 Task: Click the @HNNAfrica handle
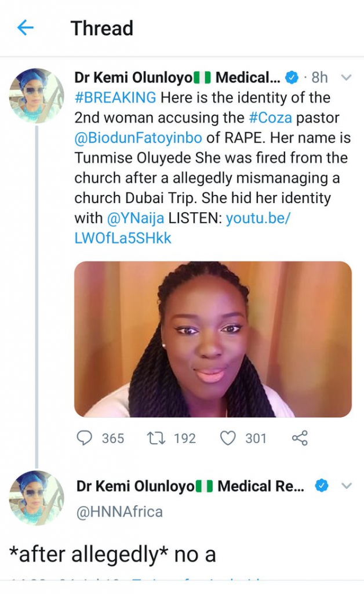click(x=119, y=512)
